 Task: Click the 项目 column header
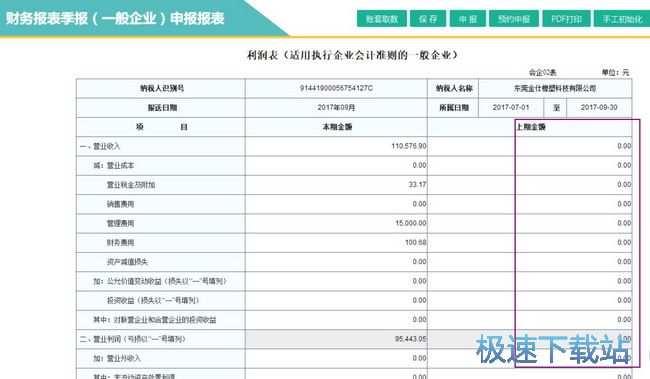[x=161, y=127]
